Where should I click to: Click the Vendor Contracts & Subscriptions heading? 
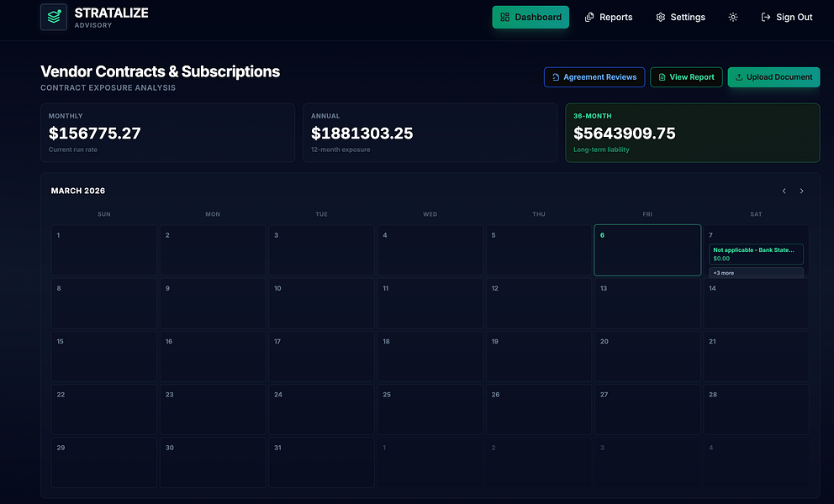(160, 71)
